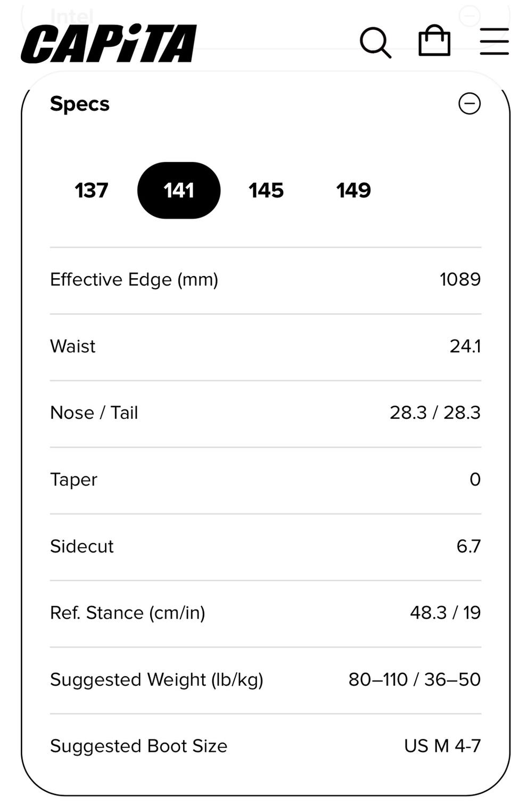Collapse the Specs section with minus icon

[469, 103]
